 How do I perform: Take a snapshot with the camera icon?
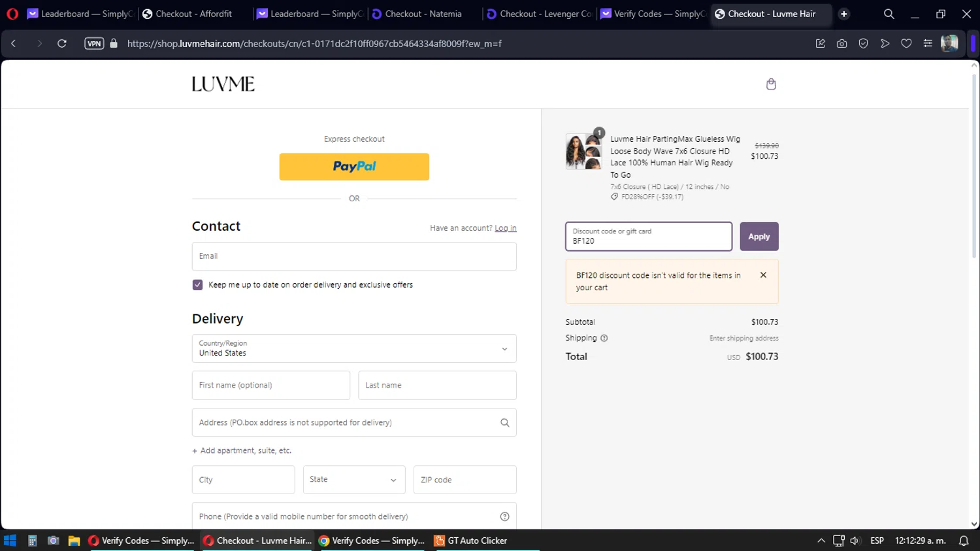(x=842, y=44)
